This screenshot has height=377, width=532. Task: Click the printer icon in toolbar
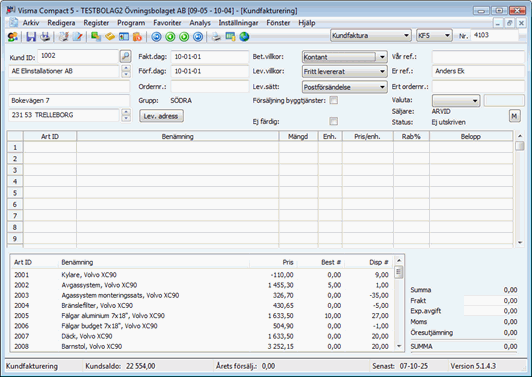(x=216, y=36)
